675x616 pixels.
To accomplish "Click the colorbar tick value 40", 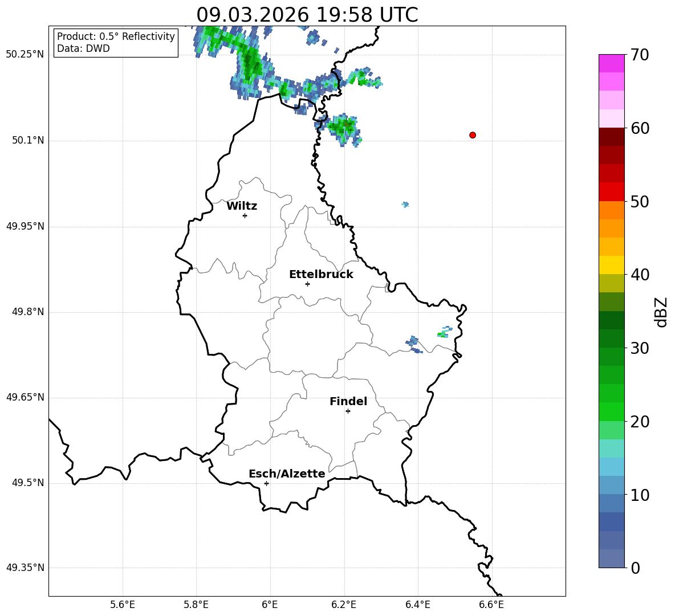I will pos(640,275).
